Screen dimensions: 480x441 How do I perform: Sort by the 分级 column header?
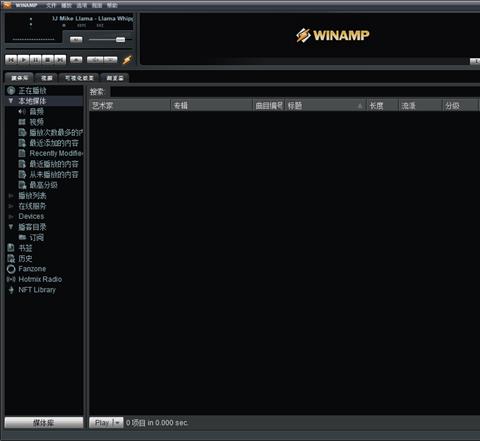click(460, 106)
